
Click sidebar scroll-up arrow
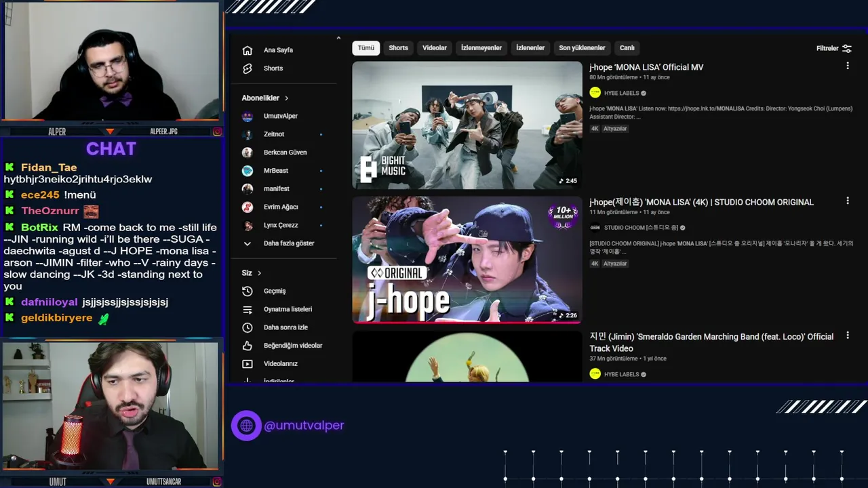(338, 38)
